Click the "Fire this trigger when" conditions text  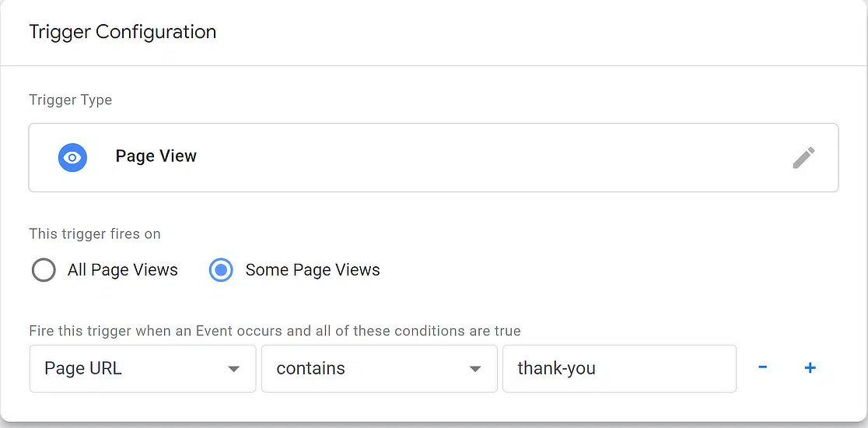coord(275,331)
